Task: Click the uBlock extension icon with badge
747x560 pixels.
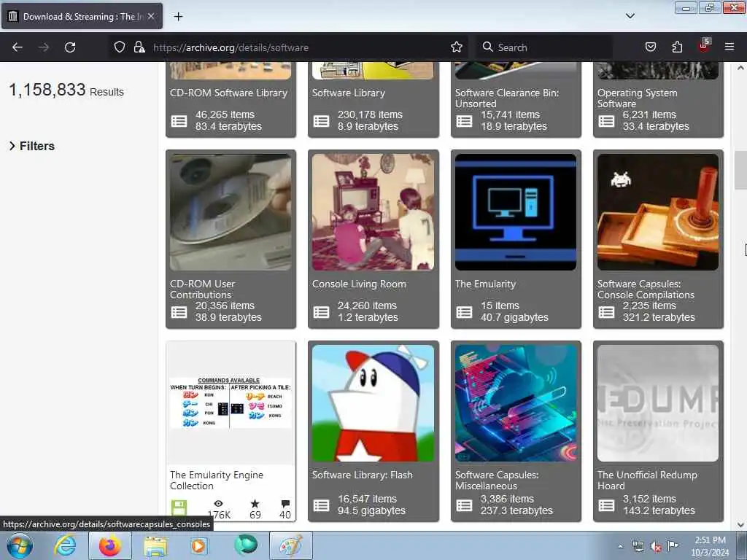Action: coord(704,46)
